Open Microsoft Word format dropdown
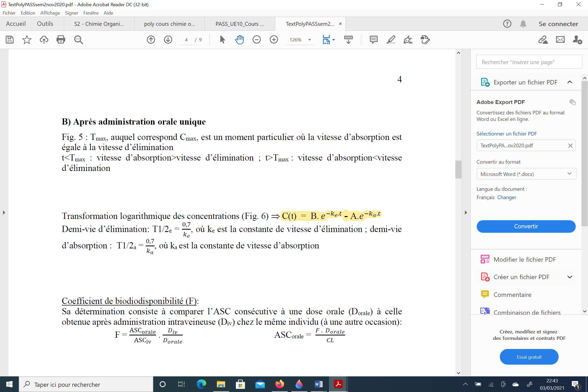Viewport: 588px width, 392px height. [526, 174]
